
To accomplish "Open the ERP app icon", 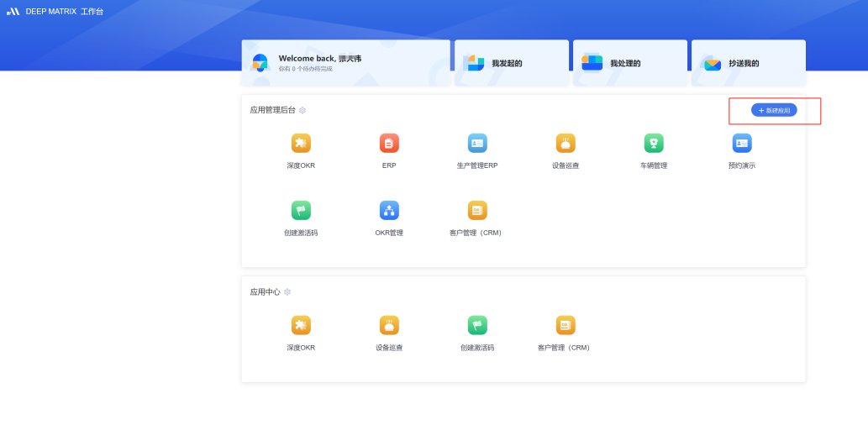I will (389, 144).
